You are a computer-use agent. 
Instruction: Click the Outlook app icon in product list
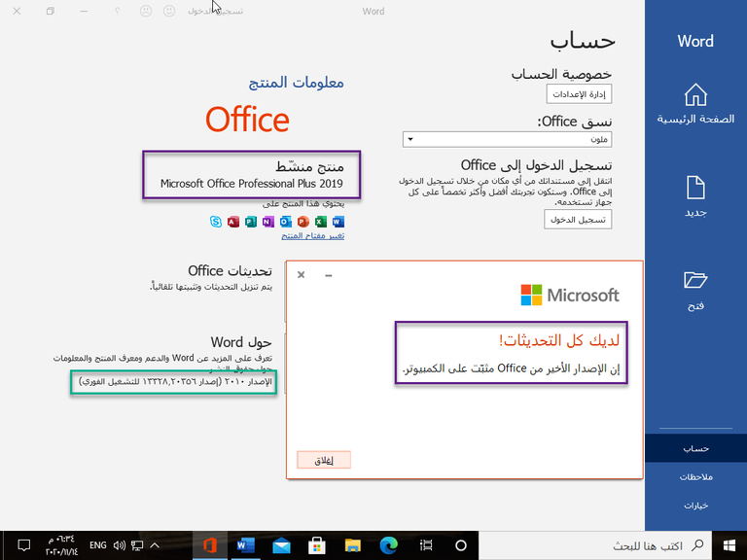point(285,222)
